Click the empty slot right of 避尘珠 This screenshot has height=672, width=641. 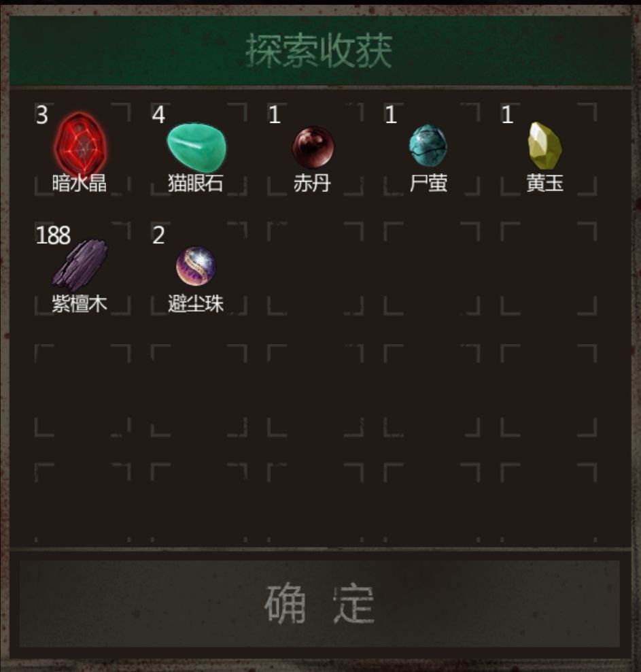click(315, 268)
